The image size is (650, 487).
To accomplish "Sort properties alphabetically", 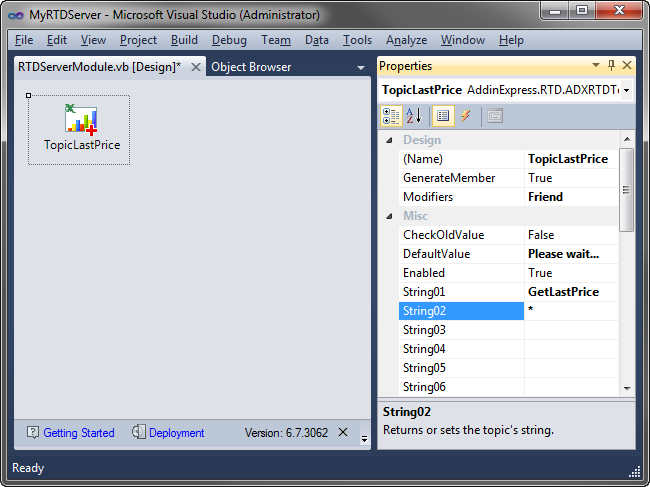I will [x=414, y=116].
